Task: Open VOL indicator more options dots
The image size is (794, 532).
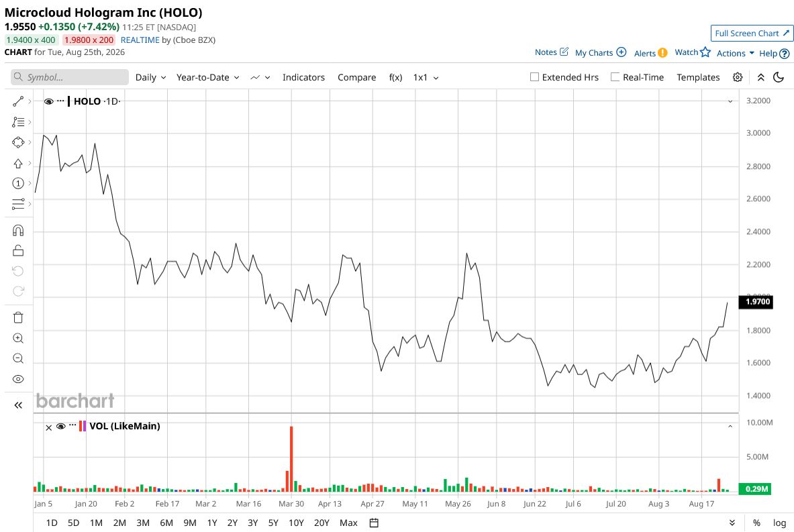Action: coord(72,425)
